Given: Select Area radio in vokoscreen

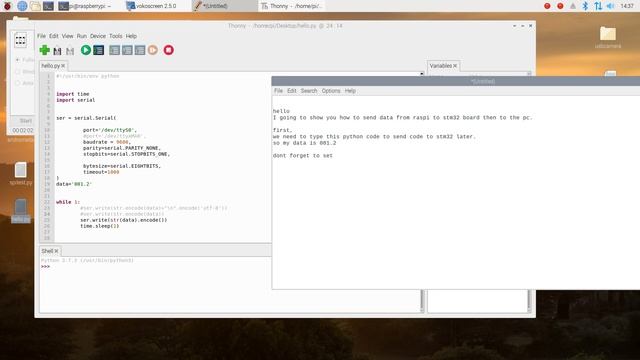Looking at the screenshot, I should click(18, 83).
